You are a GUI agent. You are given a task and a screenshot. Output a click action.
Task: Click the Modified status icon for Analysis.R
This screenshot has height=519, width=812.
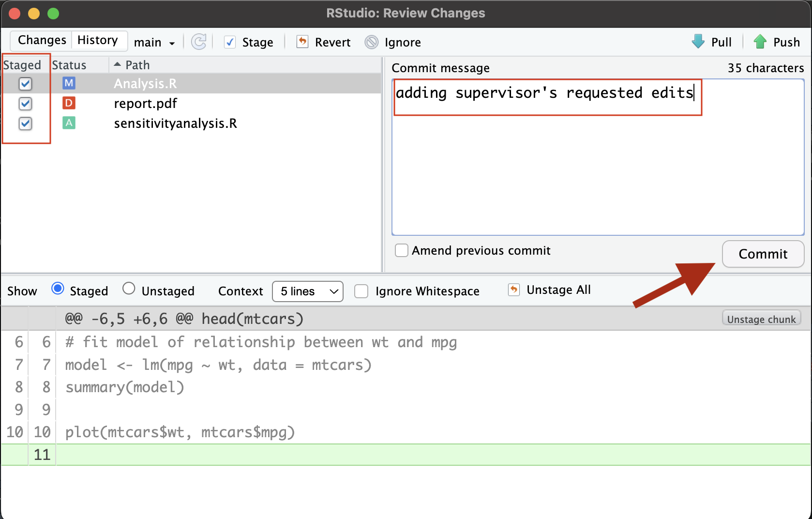69,83
